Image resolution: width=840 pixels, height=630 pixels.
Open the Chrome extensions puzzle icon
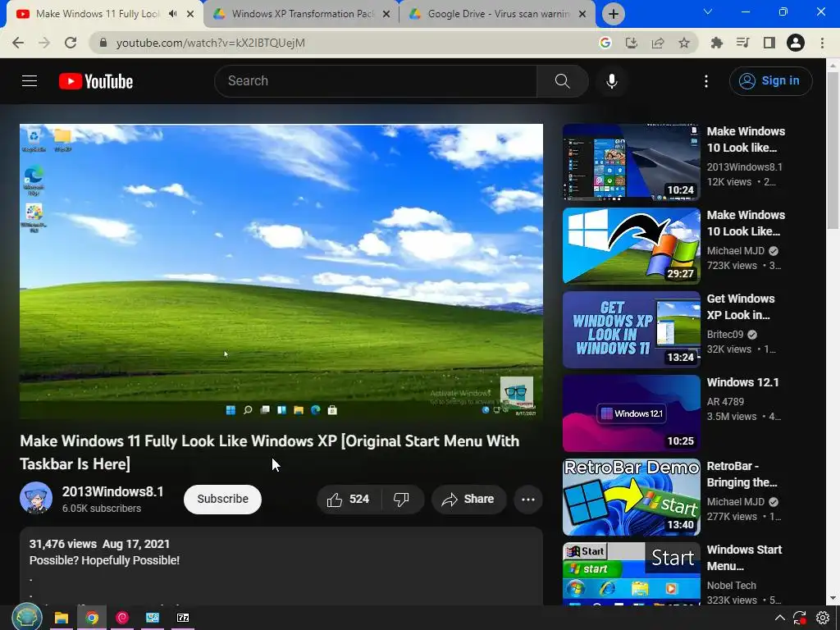click(x=716, y=43)
